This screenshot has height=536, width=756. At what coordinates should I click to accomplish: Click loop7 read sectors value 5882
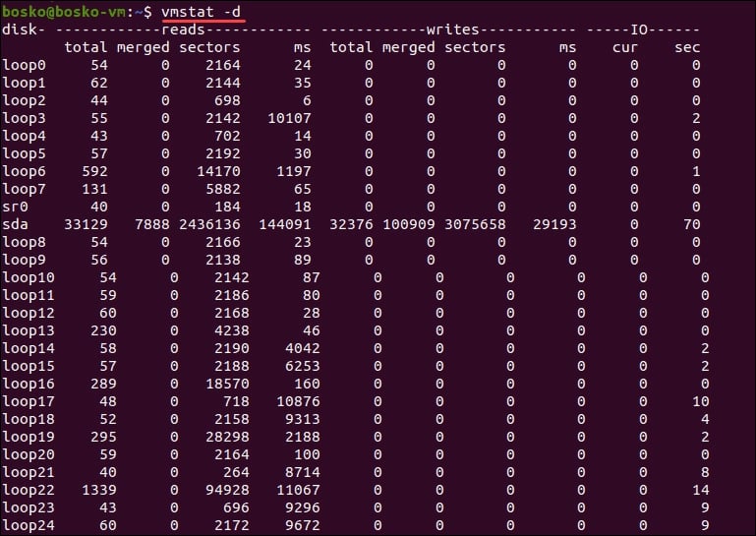[223, 189]
